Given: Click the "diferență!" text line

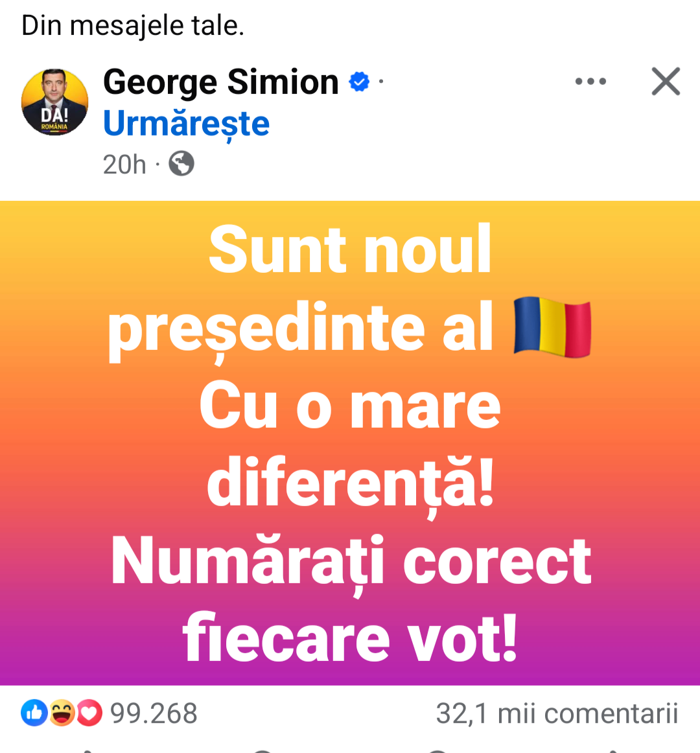Looking at the screenshot, I should click(x=350, y=484).
